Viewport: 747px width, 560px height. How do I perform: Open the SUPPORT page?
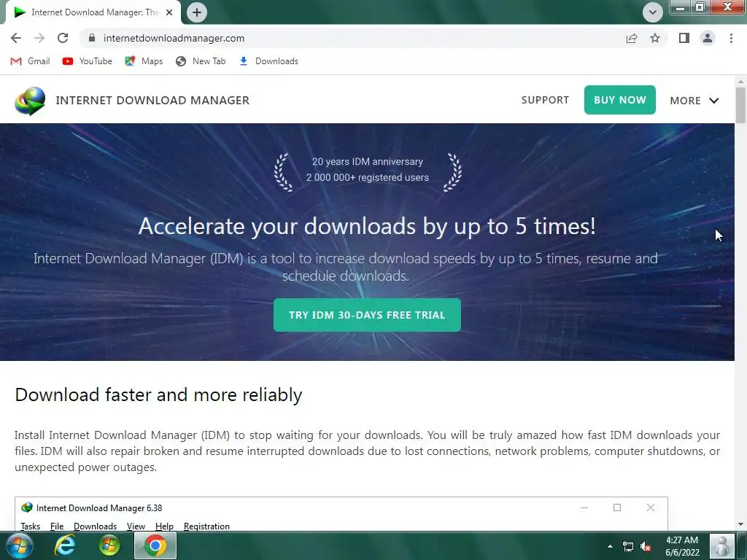[545, 100]
